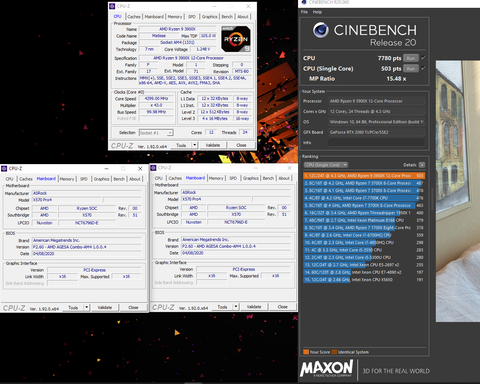
Task: Open Caches tab in bottom-middle CPU-Z window
Action: [x=175, y=178]
